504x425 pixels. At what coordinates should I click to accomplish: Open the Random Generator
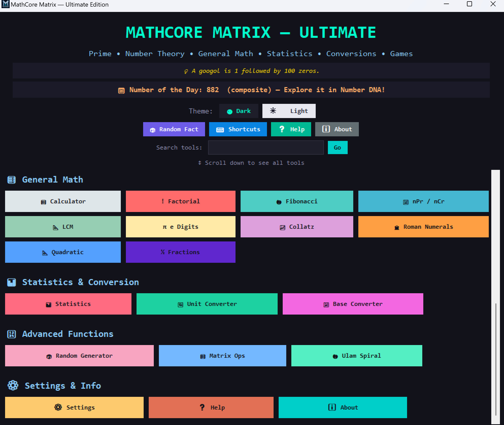[x=79, y=356]
